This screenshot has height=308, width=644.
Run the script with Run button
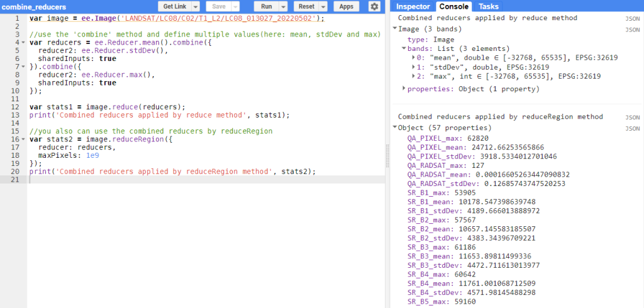click(266, 6)
